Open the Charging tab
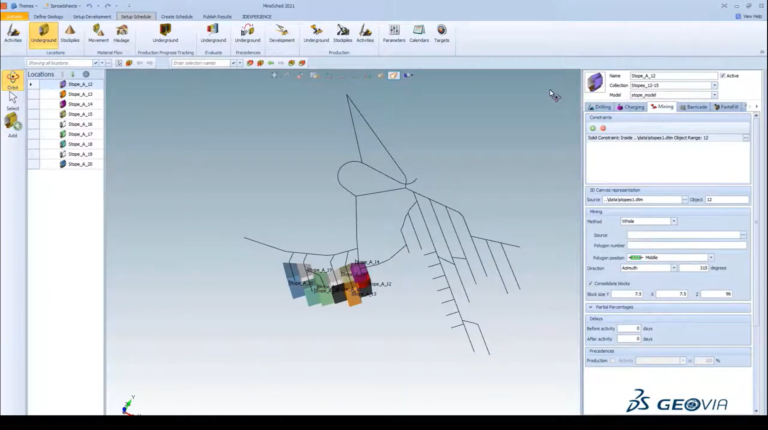The width and height of the screenshot is (768, 430). pos(631,107)
